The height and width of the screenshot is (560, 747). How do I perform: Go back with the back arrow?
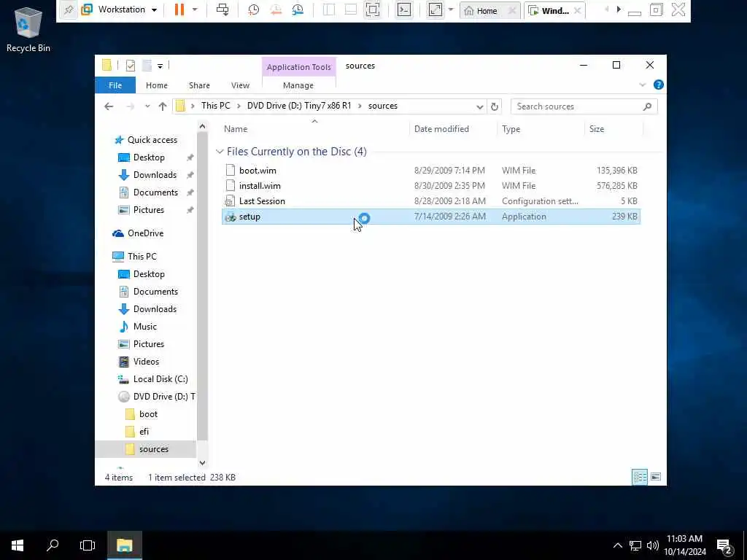coord(109,106)
